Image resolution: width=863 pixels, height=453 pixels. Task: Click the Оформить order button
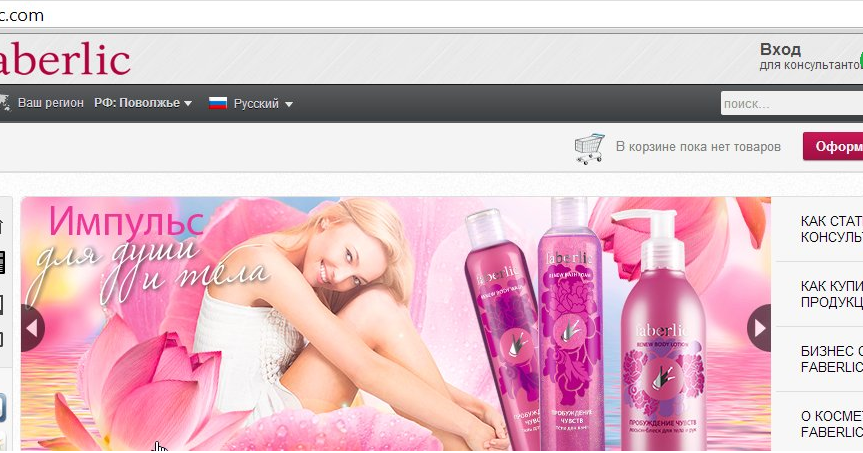point(833,146)
